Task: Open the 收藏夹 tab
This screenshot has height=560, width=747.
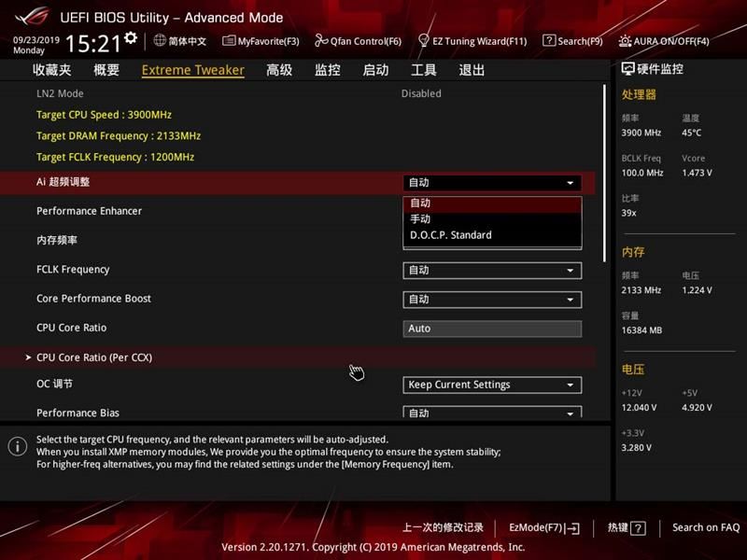Action: click(x=52, y=70)
